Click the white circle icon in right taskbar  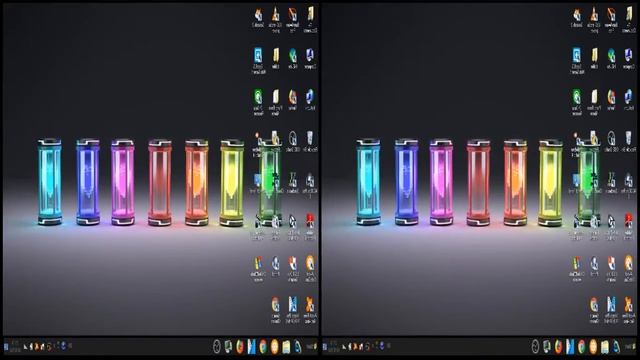(535, 347)
